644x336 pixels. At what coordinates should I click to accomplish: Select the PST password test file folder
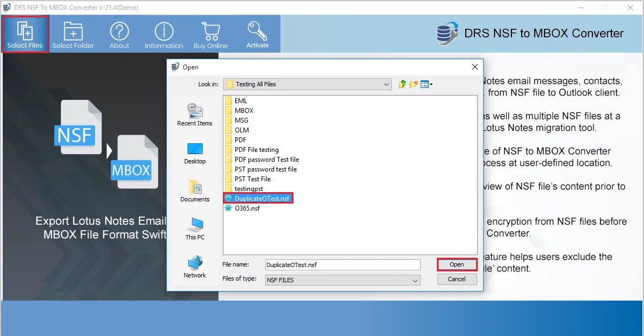point(261,169)
